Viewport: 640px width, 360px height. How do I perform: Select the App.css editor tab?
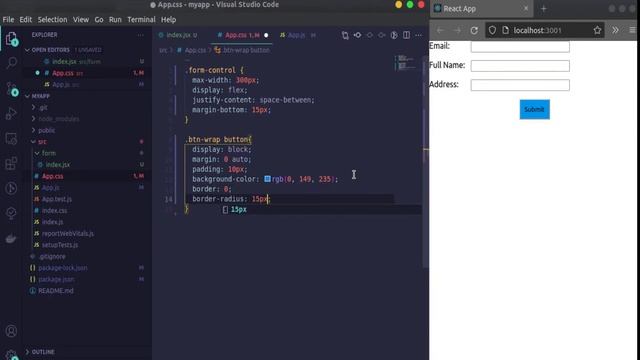(242, 35)
